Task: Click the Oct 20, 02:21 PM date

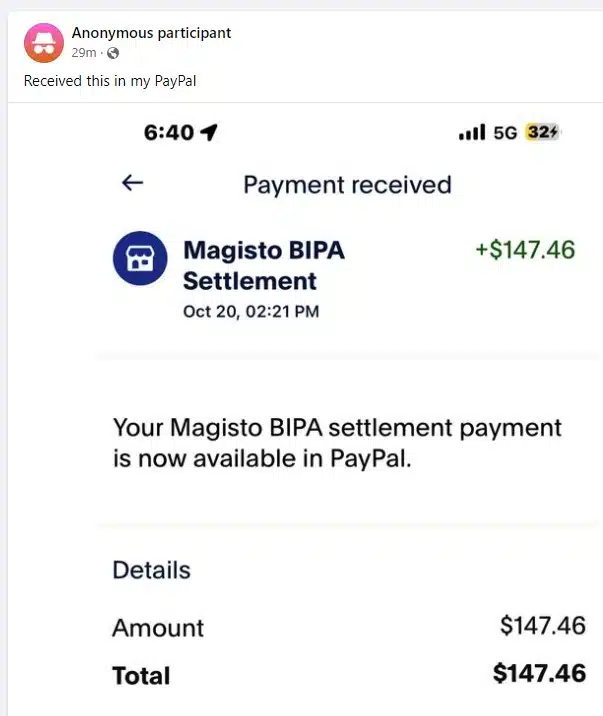Action: [251, 311]
